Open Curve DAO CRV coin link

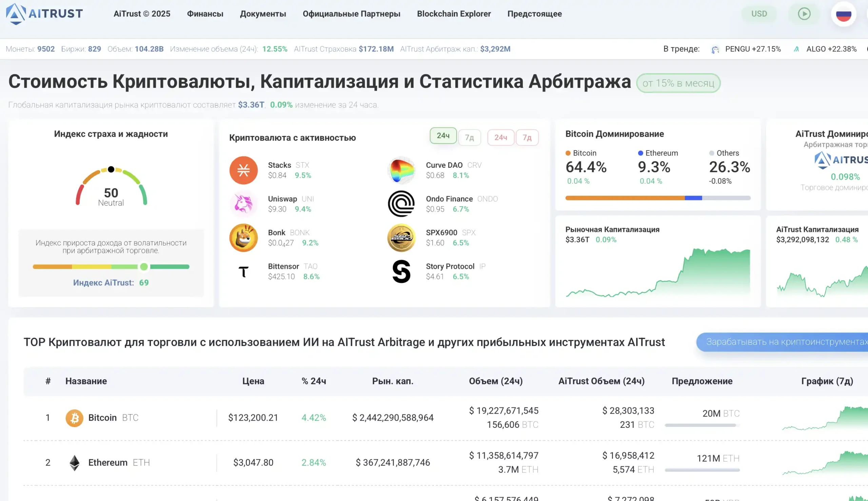(x=454, y=165)
